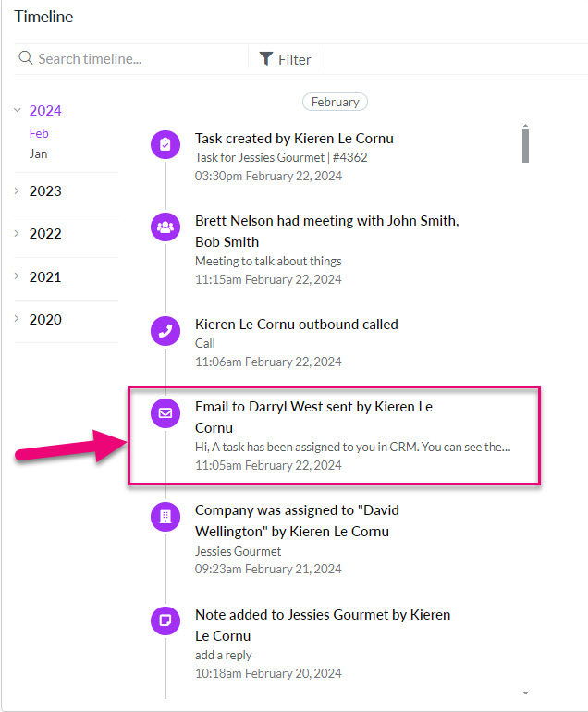Expand the 2022 year section
The width and height of the screenshot is (588, 712).
click(x=17, y=233)
